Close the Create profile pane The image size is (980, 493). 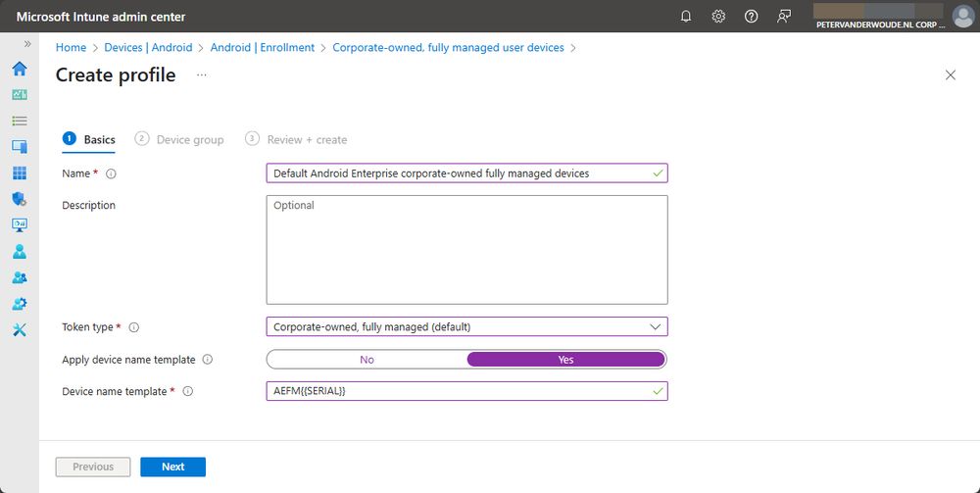click(951, 75)
